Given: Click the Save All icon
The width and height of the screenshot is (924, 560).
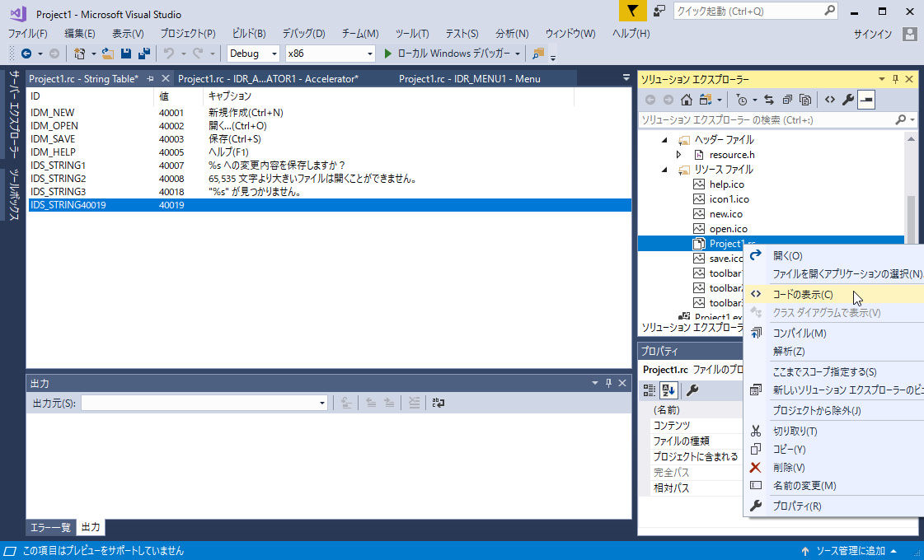Looking at the screenshot, I should (143, 54).
